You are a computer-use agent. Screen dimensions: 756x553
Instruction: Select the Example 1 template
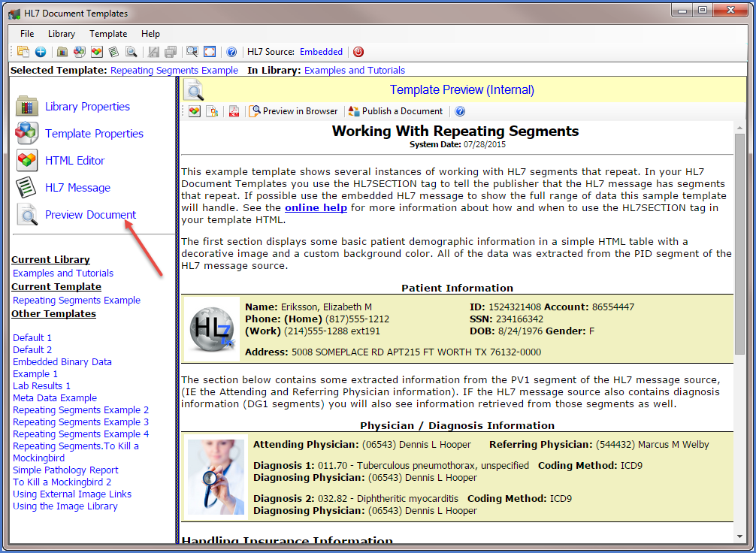[x=35, y=373]
